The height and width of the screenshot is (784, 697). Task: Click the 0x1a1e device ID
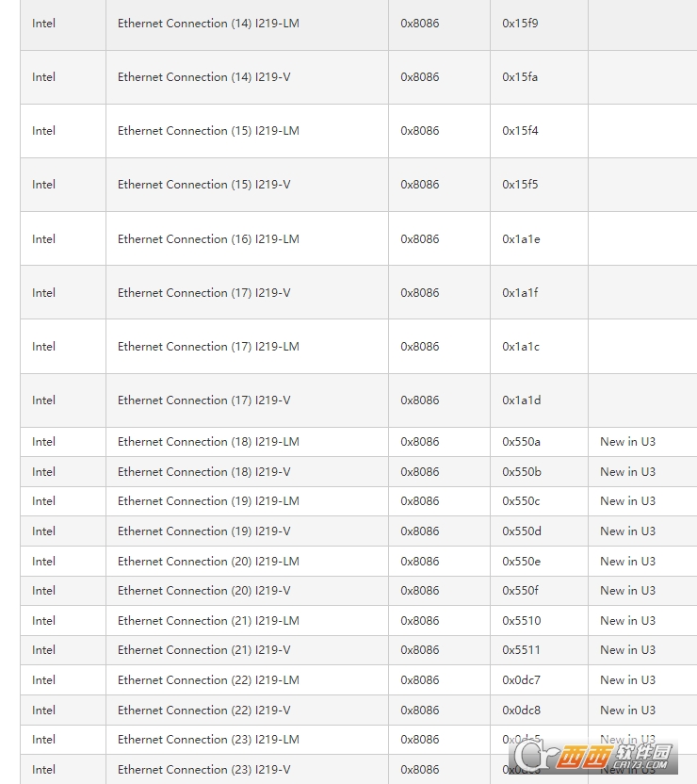[521, 239]
